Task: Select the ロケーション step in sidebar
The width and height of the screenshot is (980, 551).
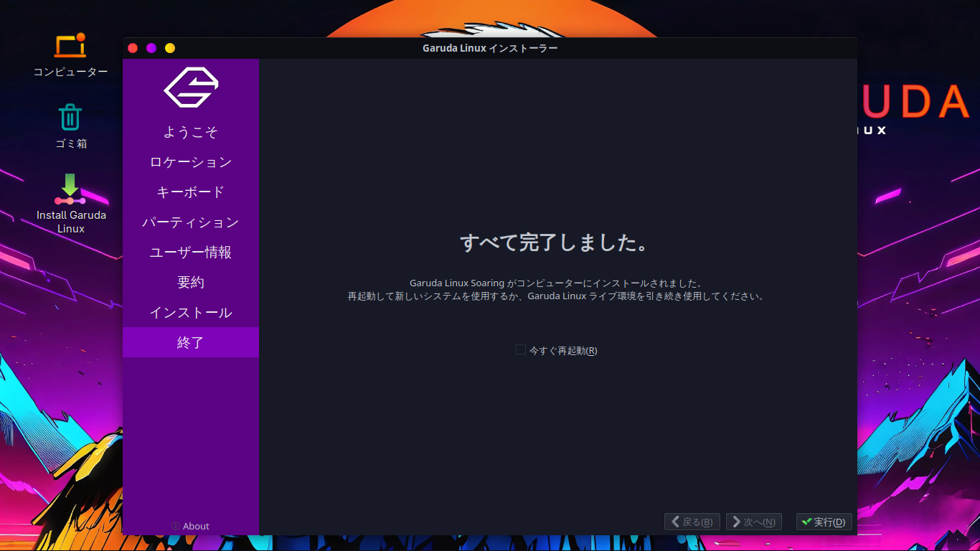Action: coord(191,162)
